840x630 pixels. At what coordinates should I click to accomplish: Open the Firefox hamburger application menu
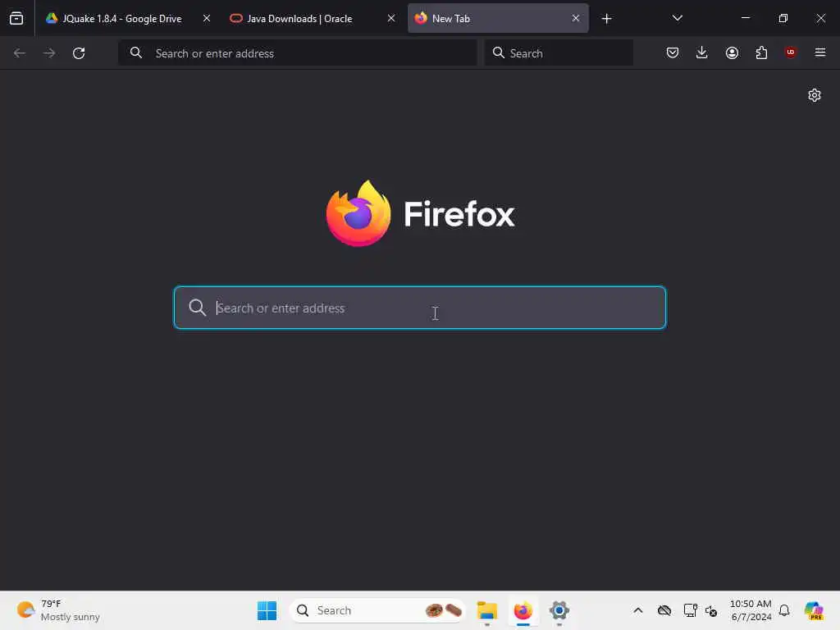(820, 52)
